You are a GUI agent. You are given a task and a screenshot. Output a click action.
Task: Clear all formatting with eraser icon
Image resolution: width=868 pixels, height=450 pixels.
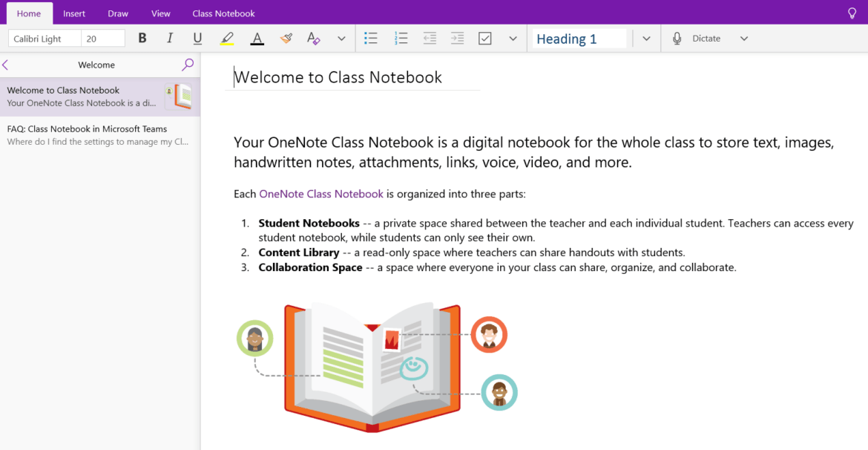coord(313,38)
